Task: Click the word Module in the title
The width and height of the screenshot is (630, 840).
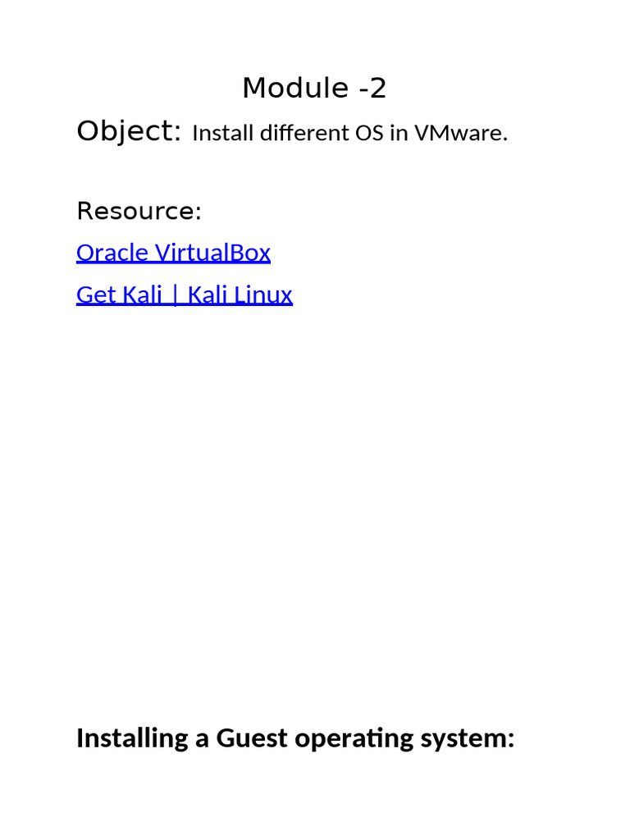Action: click(295, 88)
